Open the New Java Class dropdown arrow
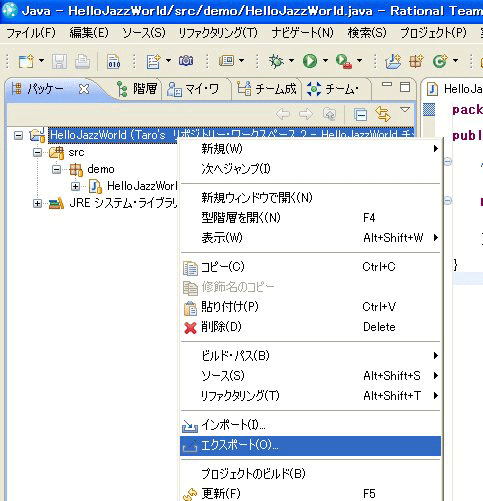Screen dimensions: 483x501 (x=455, y=61)
